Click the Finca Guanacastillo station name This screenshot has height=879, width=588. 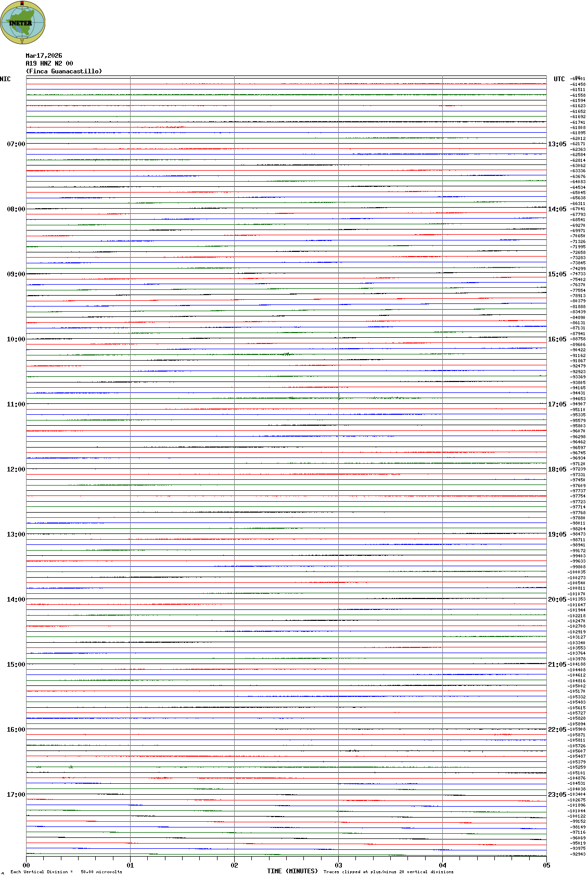click(64, 71)
